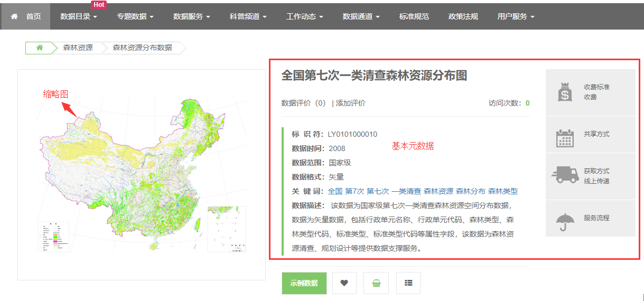Open the 标准规范 menu item
This screenshot has height=301, width=644.
(414, 16)
